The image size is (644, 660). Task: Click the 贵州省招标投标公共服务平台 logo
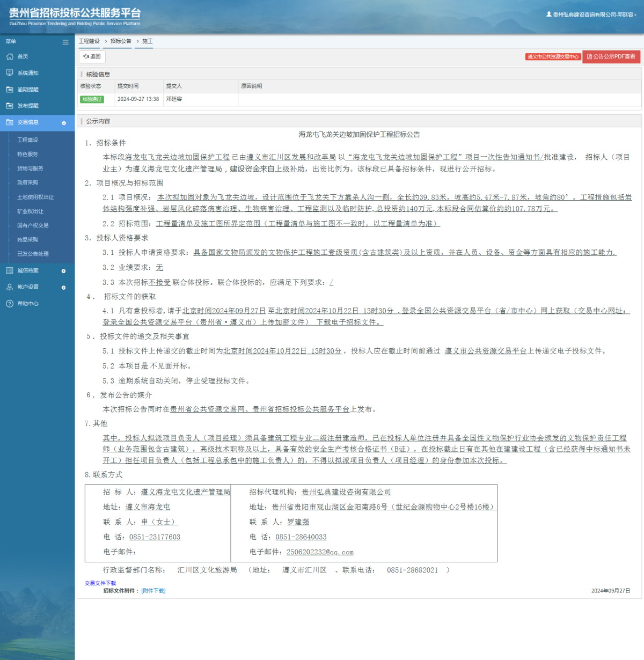pyautogui.click(x=75, y=17)
